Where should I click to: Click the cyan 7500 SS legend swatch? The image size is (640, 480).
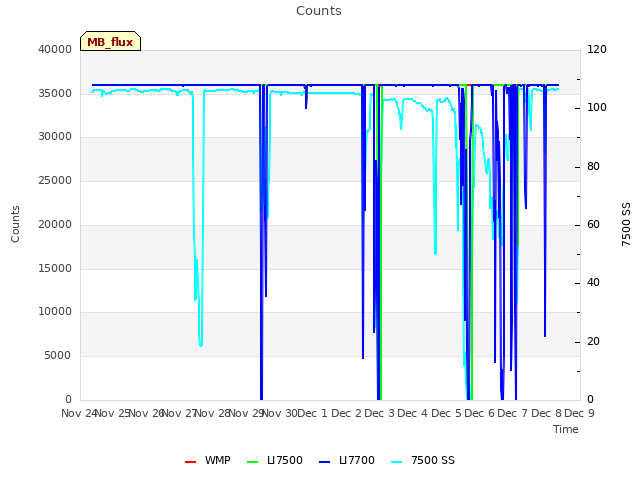[x=397, y=462]
